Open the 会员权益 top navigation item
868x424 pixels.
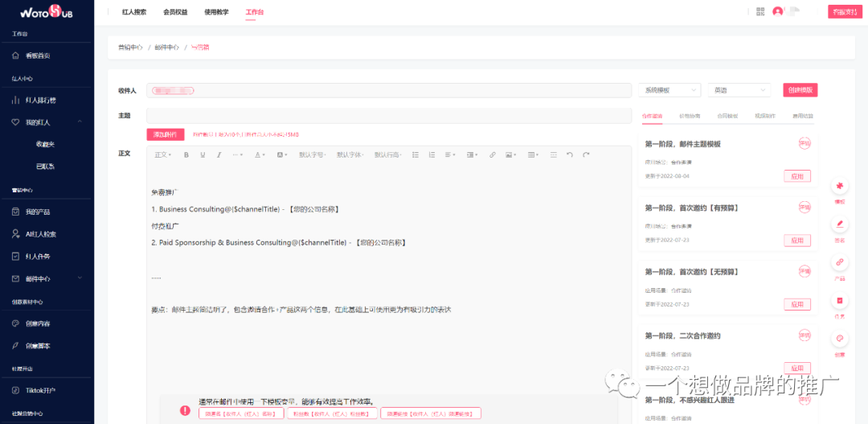pyautogui.click(x=175, y=11)
